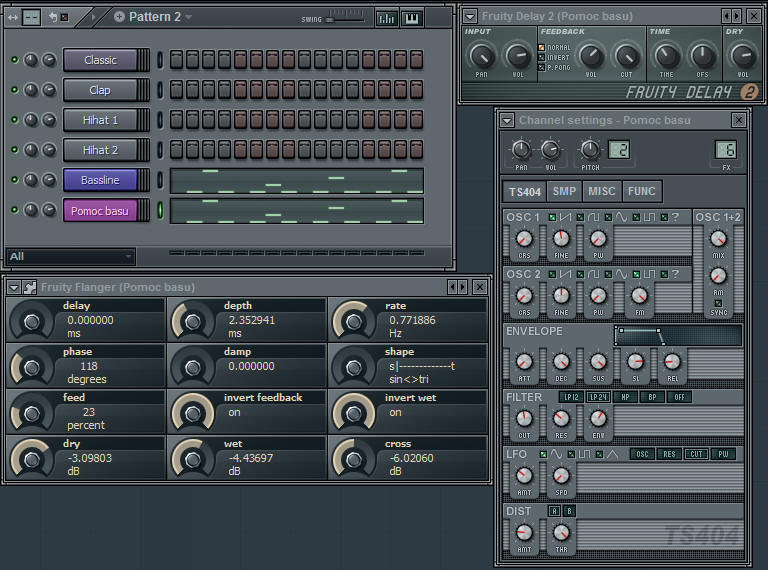Open Channel settings window menu arrow
The width and height of the screenshot is (768, 570).
point(507,120)
